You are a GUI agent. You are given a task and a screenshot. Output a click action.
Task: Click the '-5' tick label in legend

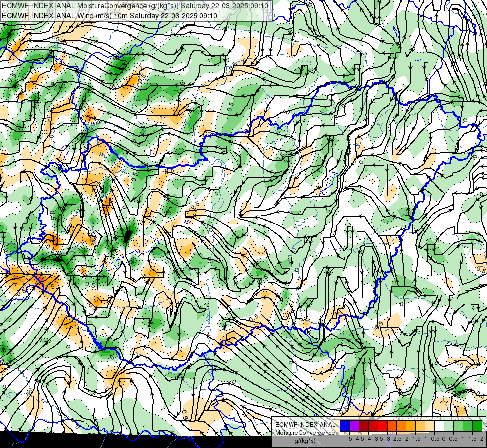click(349, 439)
